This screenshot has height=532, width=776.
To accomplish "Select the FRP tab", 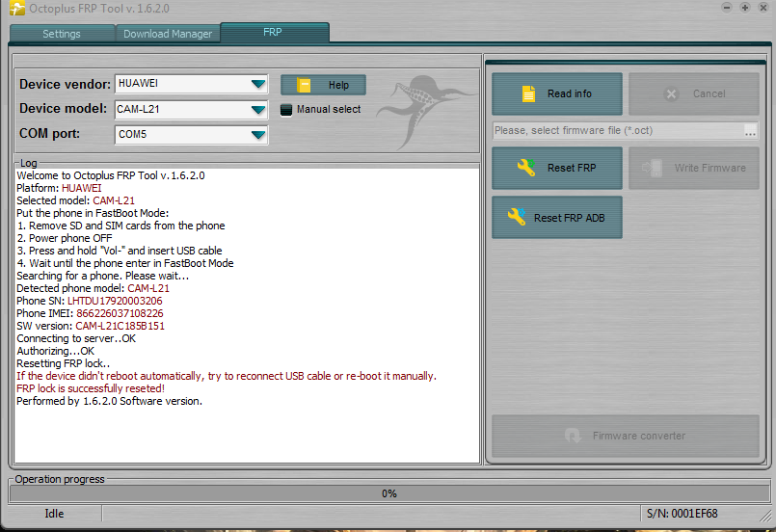I will (275, 32).
